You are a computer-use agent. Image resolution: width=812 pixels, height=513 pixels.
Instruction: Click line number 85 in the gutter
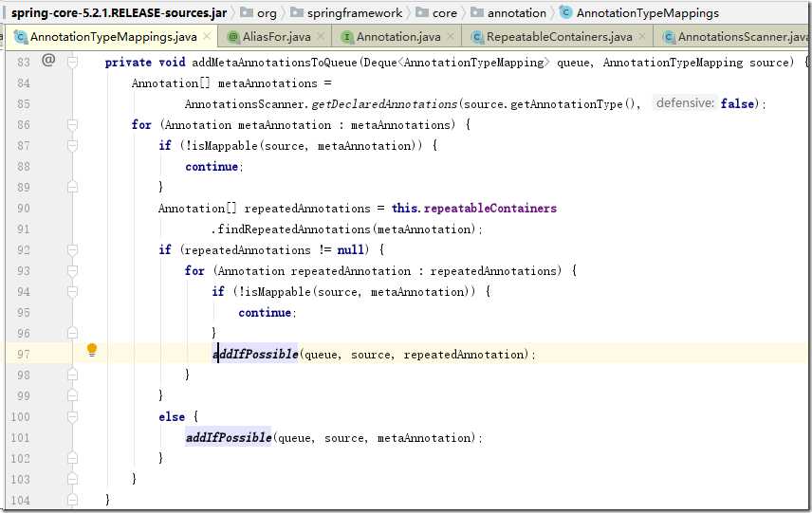24,104
